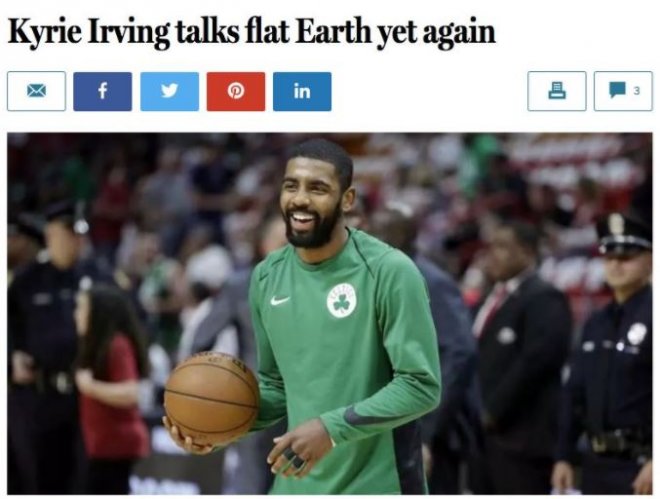The image size is (660, 499).
Task: Share article on LinkedIn
Action: tap(302, 91)
